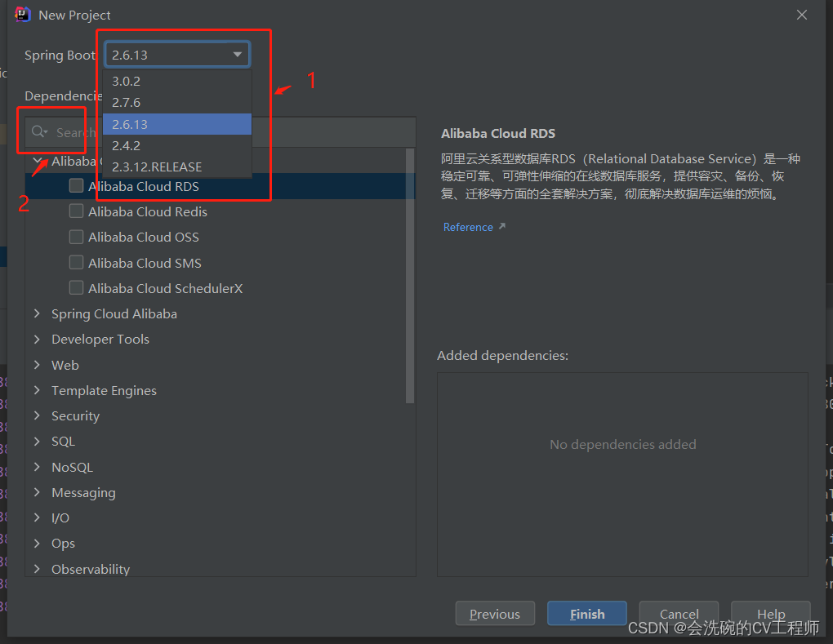The image size is (833, 644).
Task: Click the 'Alibaba Cloud RDS' description heading
Action: [498, 133]
